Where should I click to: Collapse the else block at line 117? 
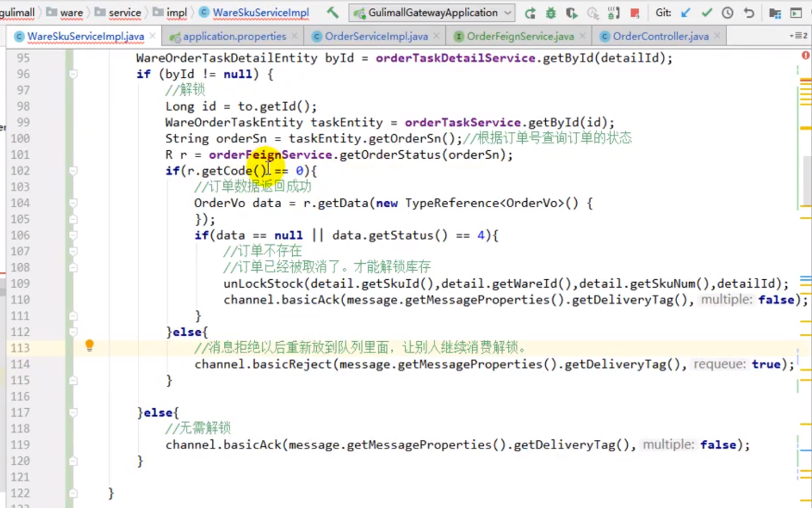tap(73, 412)
